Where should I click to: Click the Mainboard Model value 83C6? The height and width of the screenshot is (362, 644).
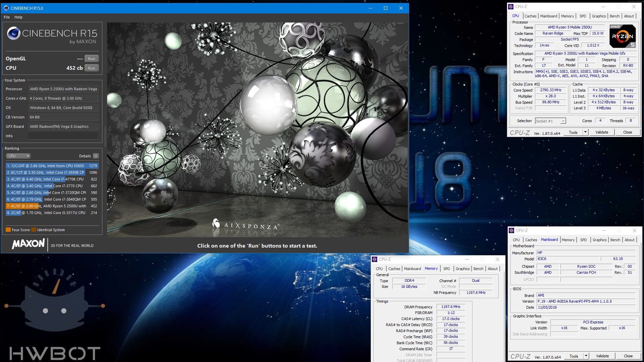click(568, 259)
